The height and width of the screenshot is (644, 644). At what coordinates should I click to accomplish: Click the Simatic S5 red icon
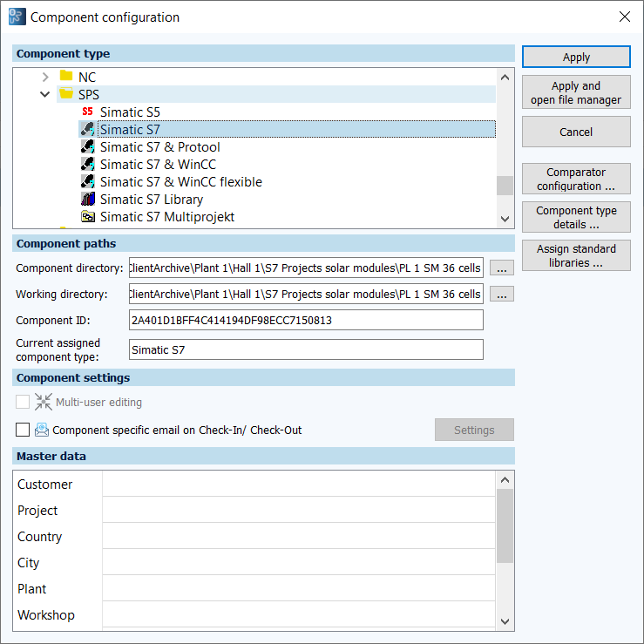[87, 112]
